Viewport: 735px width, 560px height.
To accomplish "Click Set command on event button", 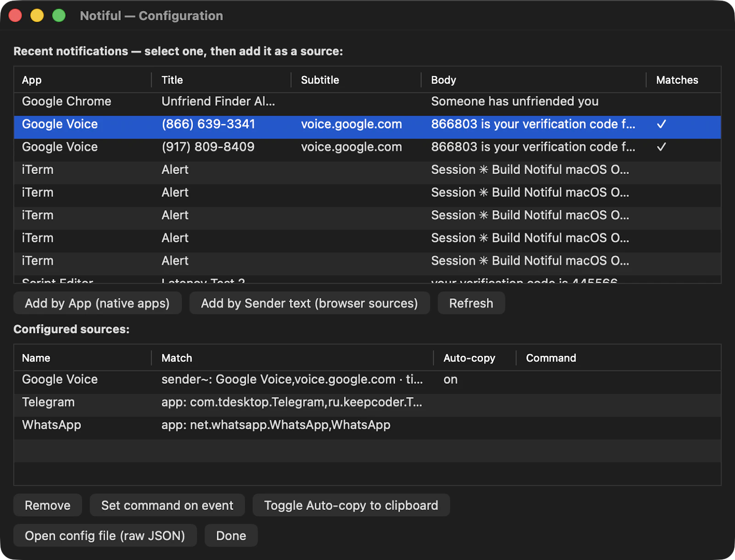I will [167, 505].
